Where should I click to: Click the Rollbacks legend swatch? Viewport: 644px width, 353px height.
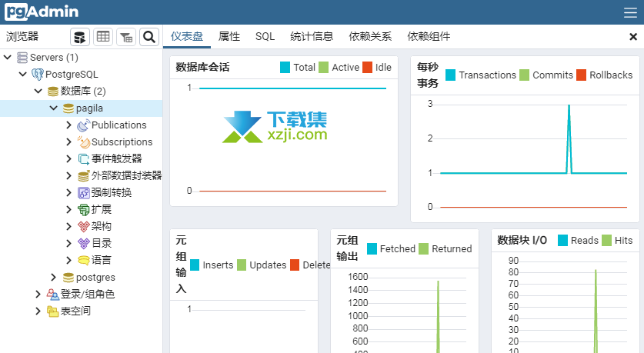[x=581, y=75]
